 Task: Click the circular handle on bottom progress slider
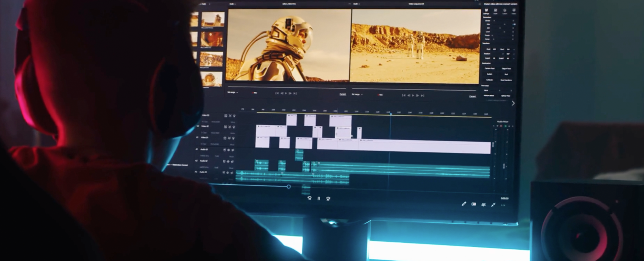coord(289,186)
